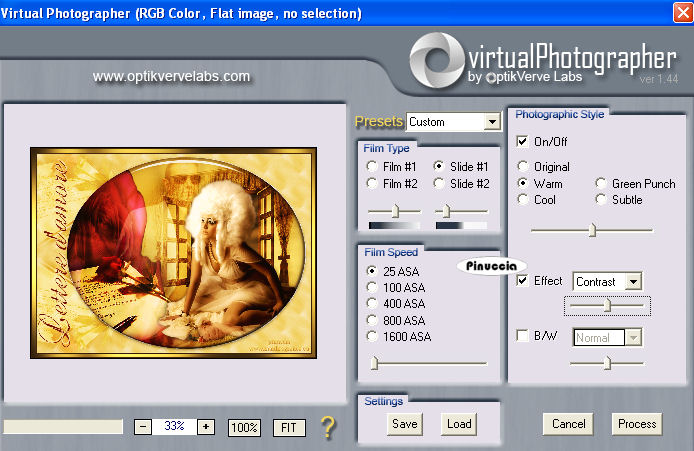Enable the B/W checkbox
Viewport: 694px width, 451px height.
[x=522, y=335]
